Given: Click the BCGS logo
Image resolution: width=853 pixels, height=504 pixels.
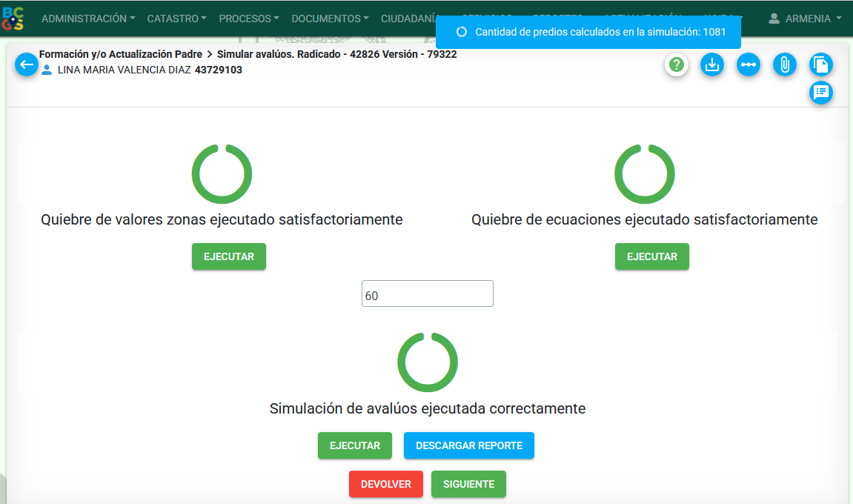Looking at the screenshot, I should pyautogui.click(x=13, y=19).
